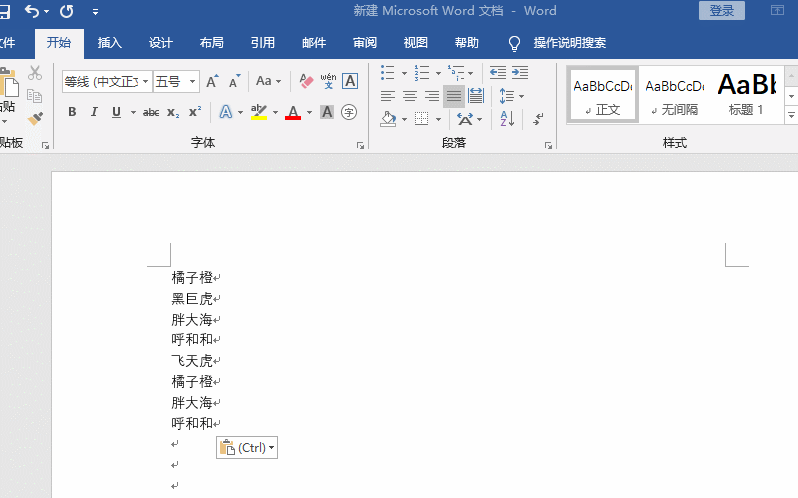Switch to the 引用 tab
Image resolution: width=798 pixels, height=498 pixels.
point(263,43)
